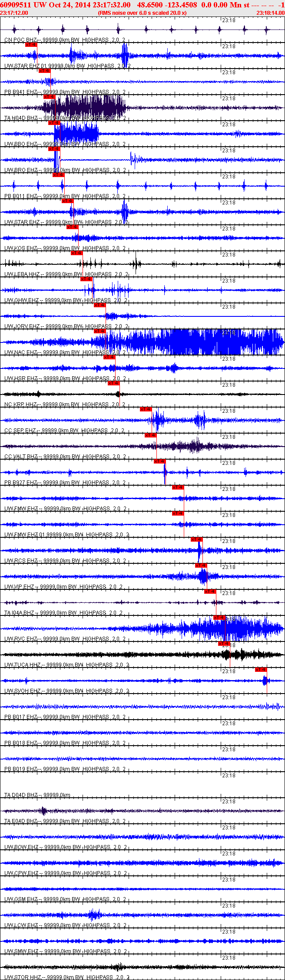The width and height of the screenshot is (285, 980).
Task: Select the UW BRO EHZ station label
Action: 65,170
